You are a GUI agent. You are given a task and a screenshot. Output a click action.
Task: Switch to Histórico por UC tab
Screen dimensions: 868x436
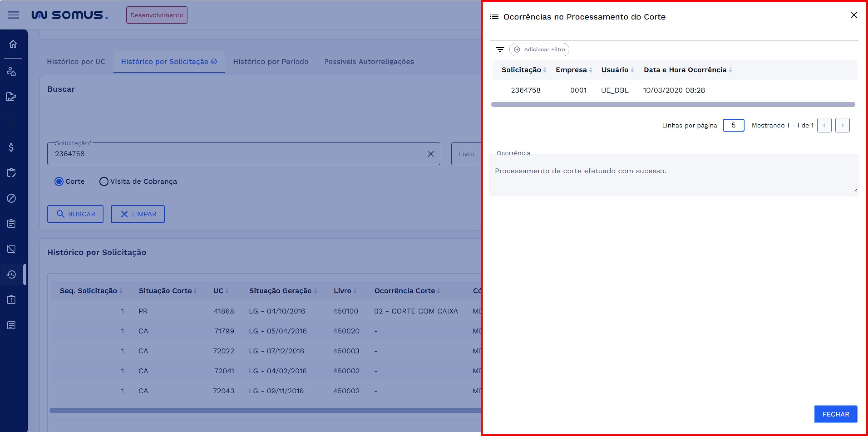tap(76, 62)
